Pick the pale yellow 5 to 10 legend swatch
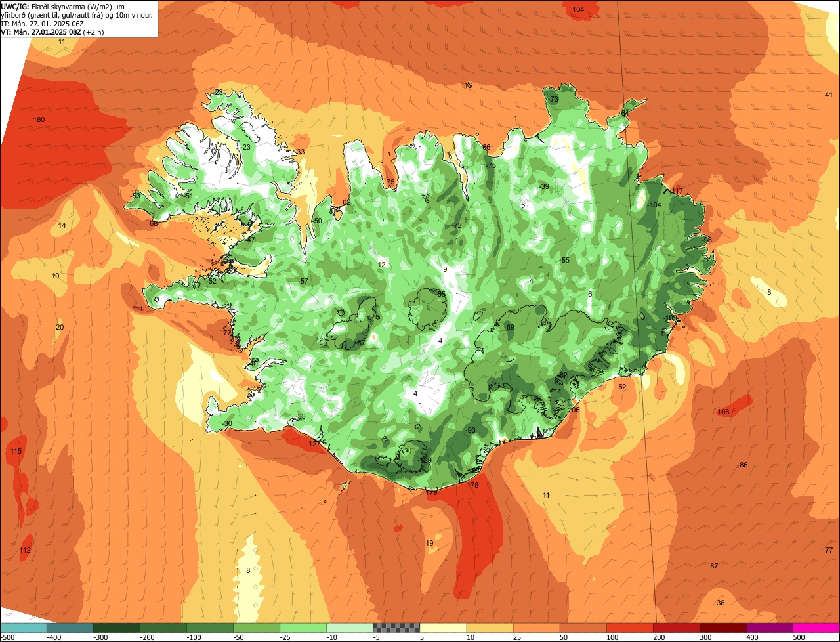Viewport: 840px width, 642px height. (x=443, y=628)
